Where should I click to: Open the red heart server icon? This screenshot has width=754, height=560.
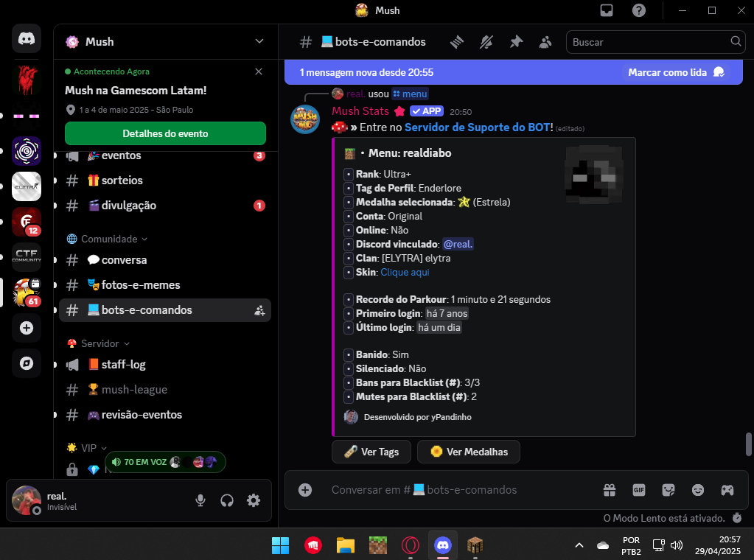[x=27, y=80]
